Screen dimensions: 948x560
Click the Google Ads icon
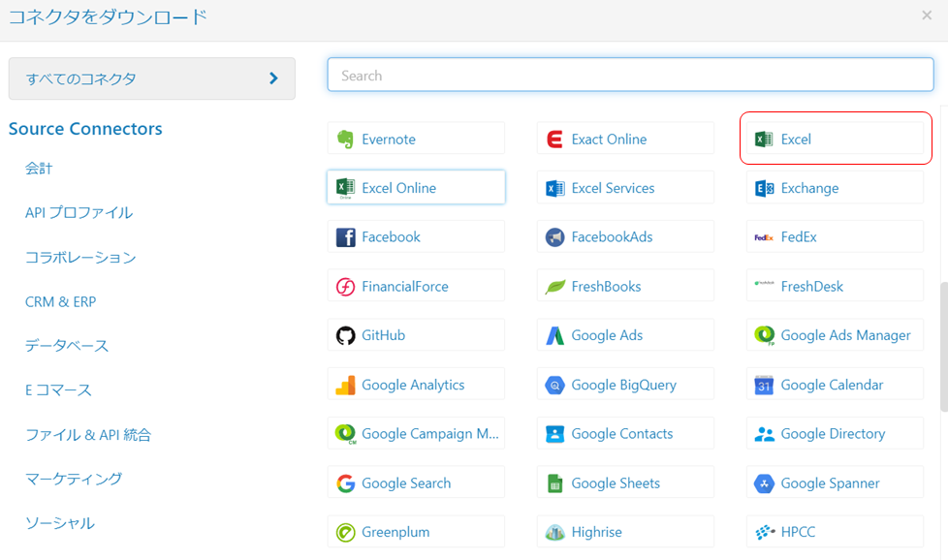point(554,335)
